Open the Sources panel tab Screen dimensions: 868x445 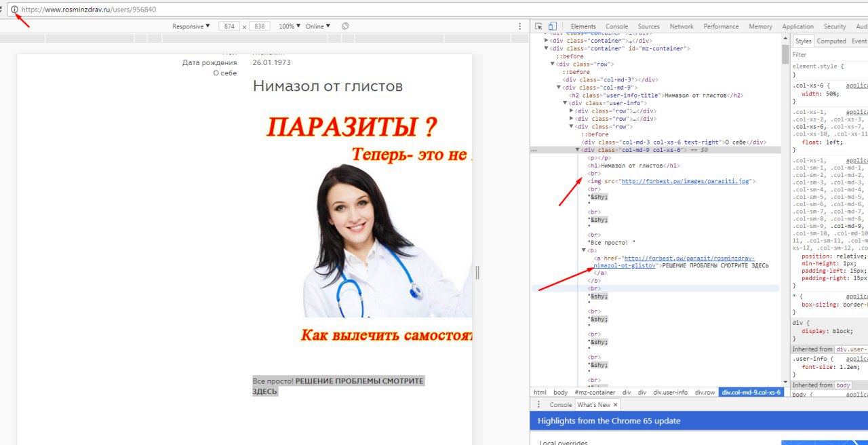coord(648,26)
